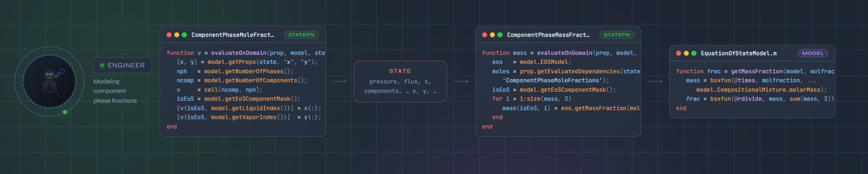The image size is (868, 174).
Task: Click the green dot on EquationOfStateModel.m window
Action: [x=694, y=54]
